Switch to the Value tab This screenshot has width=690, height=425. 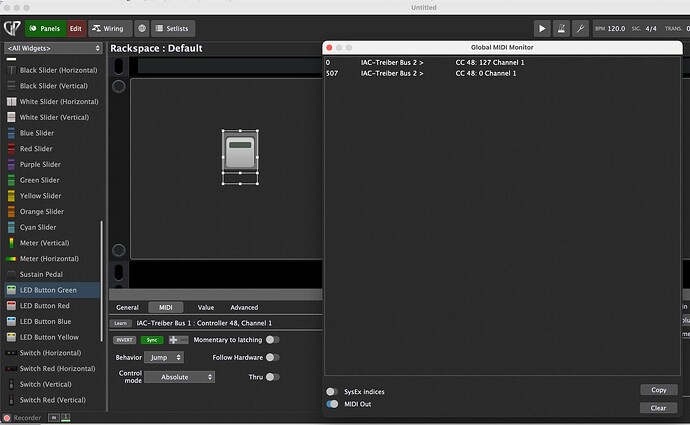[206, 308]
